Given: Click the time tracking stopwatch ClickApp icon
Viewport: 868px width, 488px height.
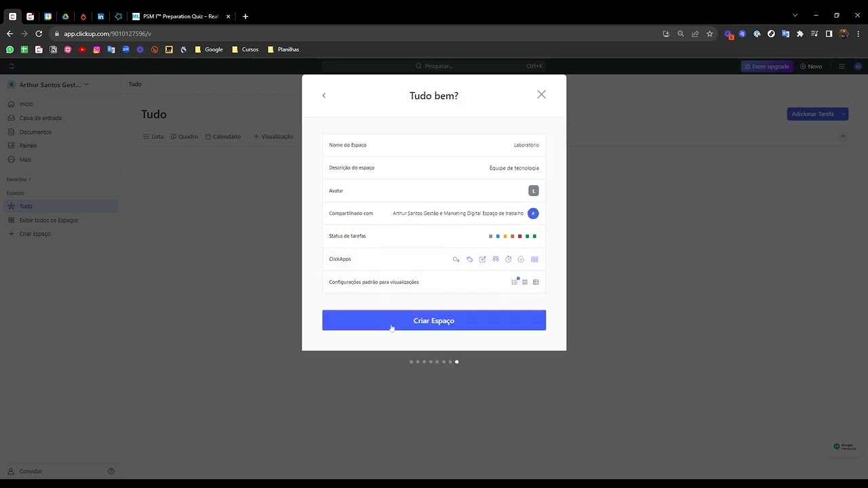Looking at the screenshot, I should pos(509,260).
